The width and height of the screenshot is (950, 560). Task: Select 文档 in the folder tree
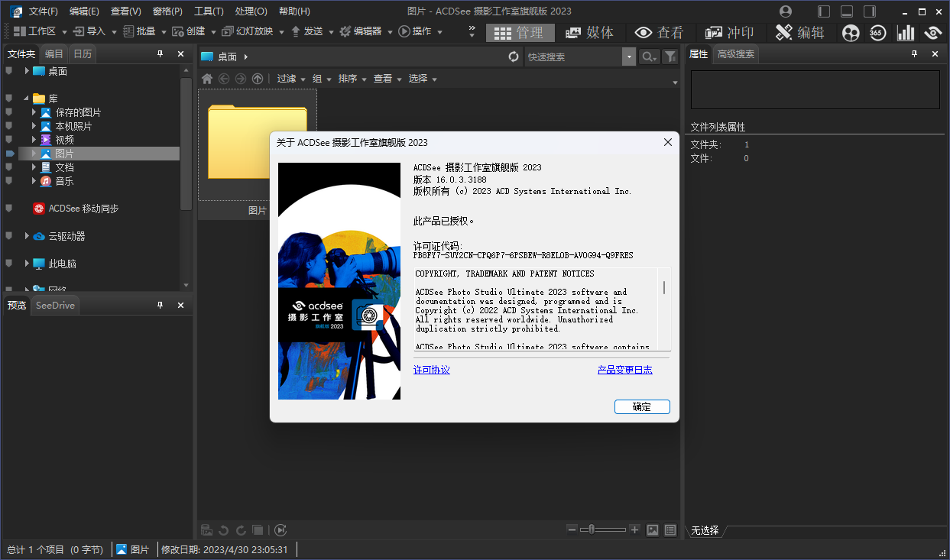coord(64,167)
